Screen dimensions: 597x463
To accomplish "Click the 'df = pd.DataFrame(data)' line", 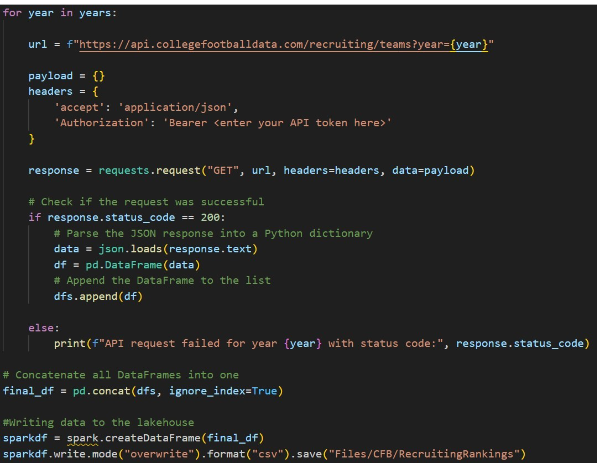I will (127, 265).
